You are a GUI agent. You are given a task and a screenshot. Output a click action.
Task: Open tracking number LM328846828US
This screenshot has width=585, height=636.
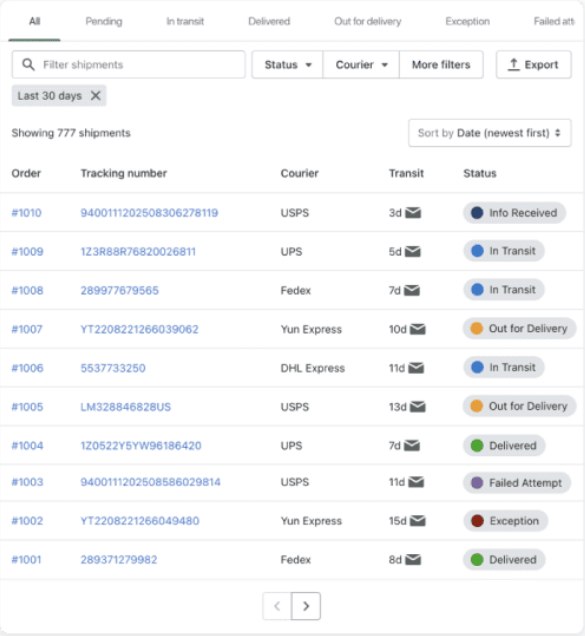tap(125, 406)
